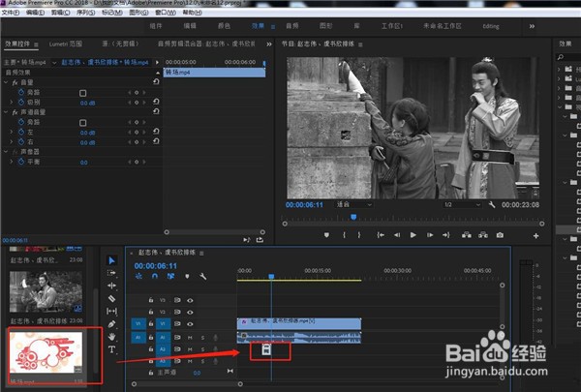Viewport: 581px width, 392px height.
Task: Click export audio icon in Effect Controls
Action: 260,240
